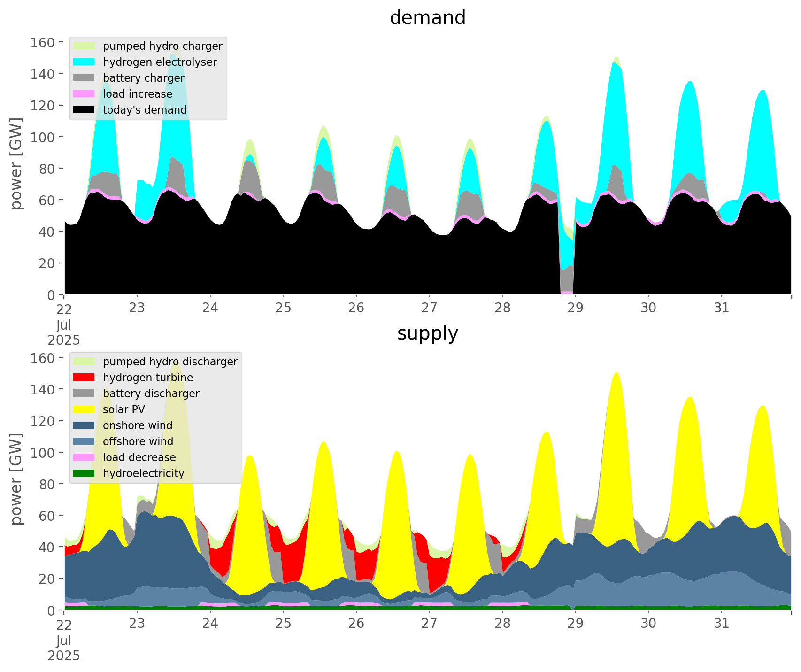Click date tick 29 on the demand chart
Viewport: 801px width, 672px height.
click(x=575, y=308)
